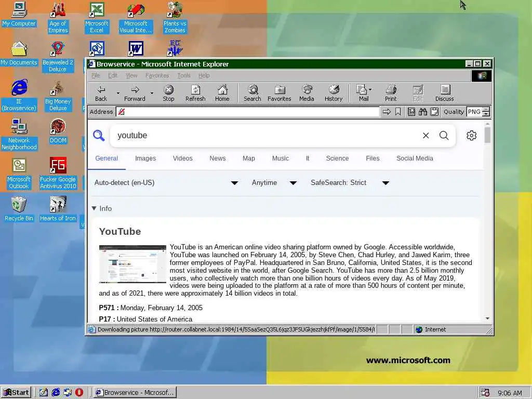
Task: Click the Mail toolbar button
Action: point(363,94)
